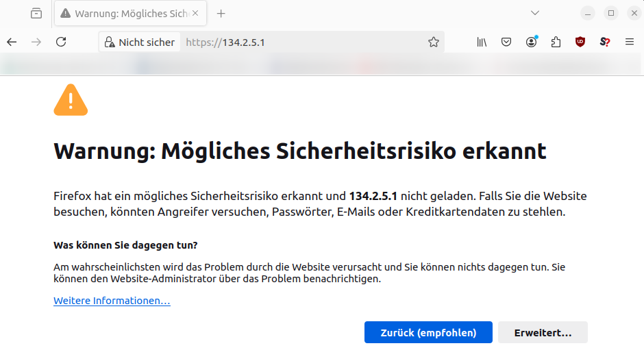Open a new tab with plus button
Screen dimensions: 644x361
point(221,14)
